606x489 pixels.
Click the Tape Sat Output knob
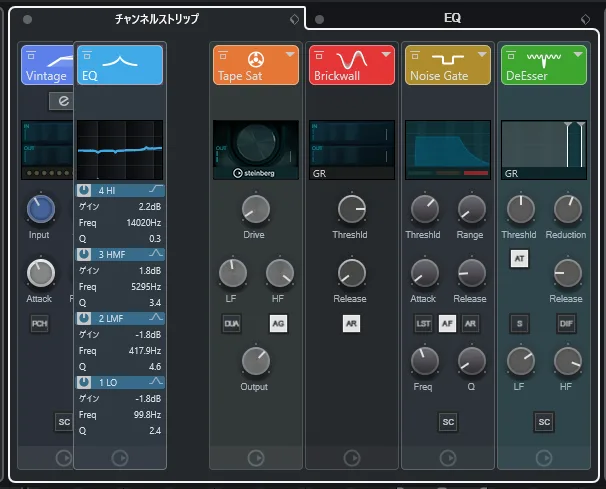pos(255,361)
